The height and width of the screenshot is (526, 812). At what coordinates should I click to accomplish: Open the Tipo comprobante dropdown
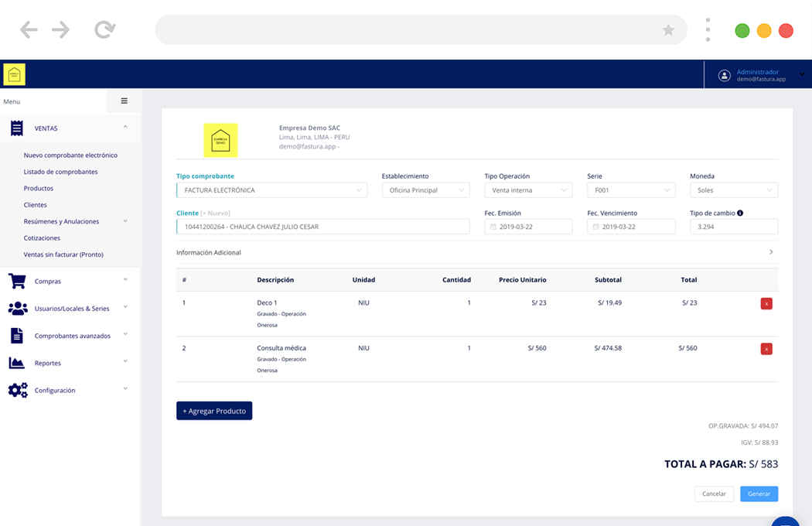(271, 190)
